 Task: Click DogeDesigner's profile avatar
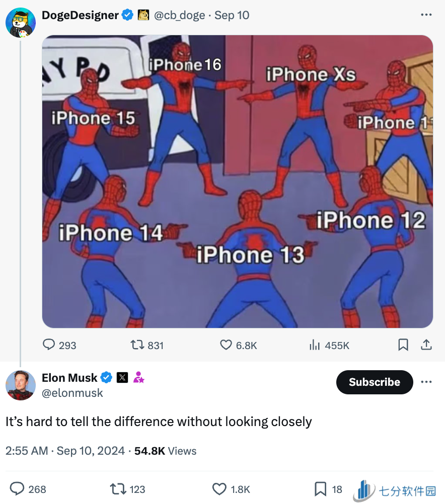(x=20, y=22)
